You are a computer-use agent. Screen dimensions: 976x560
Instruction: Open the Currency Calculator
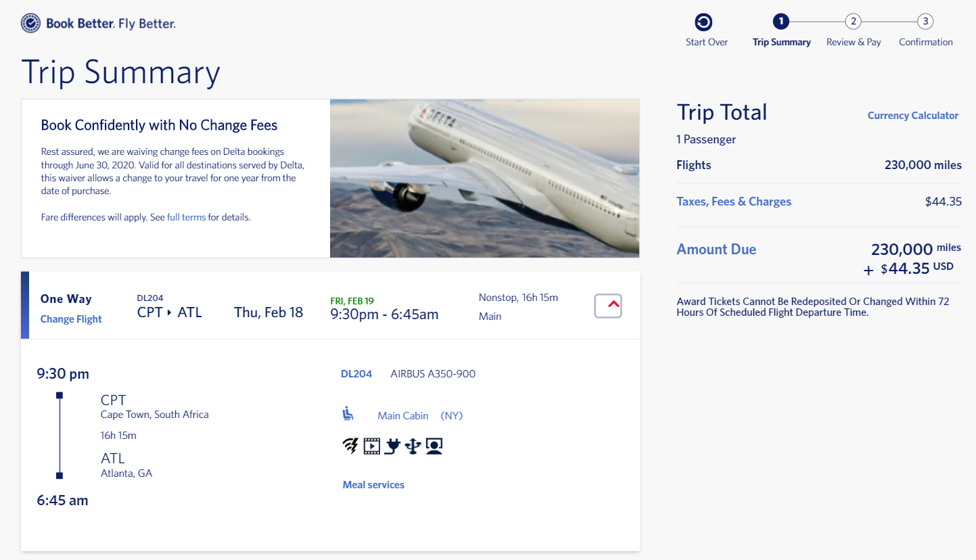tap(912, 115)
